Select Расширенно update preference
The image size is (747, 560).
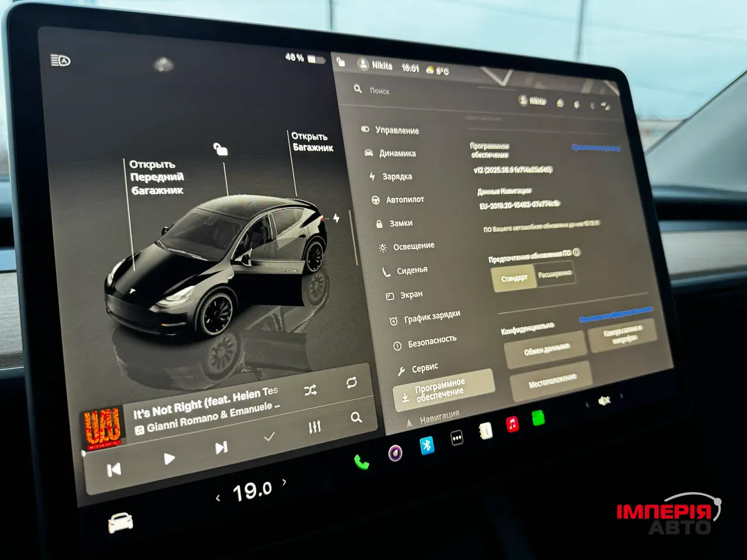coord(556,272)
